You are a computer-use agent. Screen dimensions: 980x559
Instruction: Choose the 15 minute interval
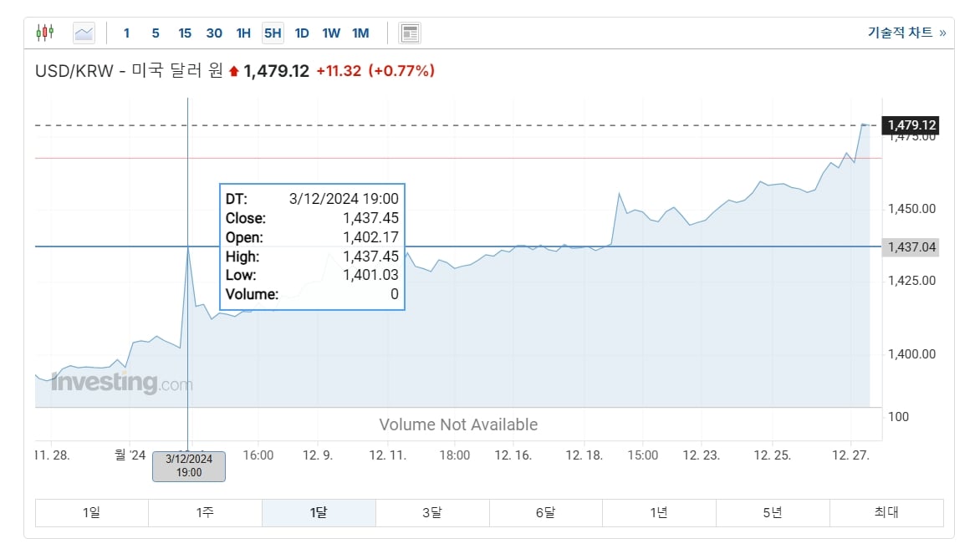click(185, 33)
